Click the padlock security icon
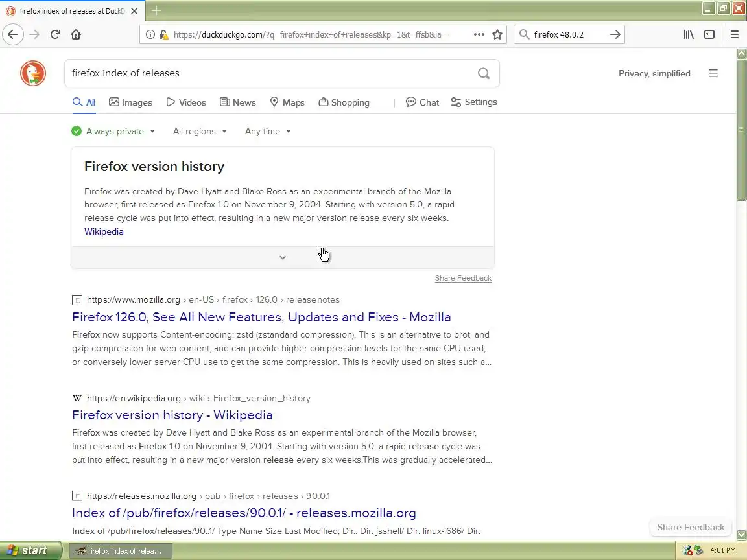This screenshot has height=560, width=747. 163,34
